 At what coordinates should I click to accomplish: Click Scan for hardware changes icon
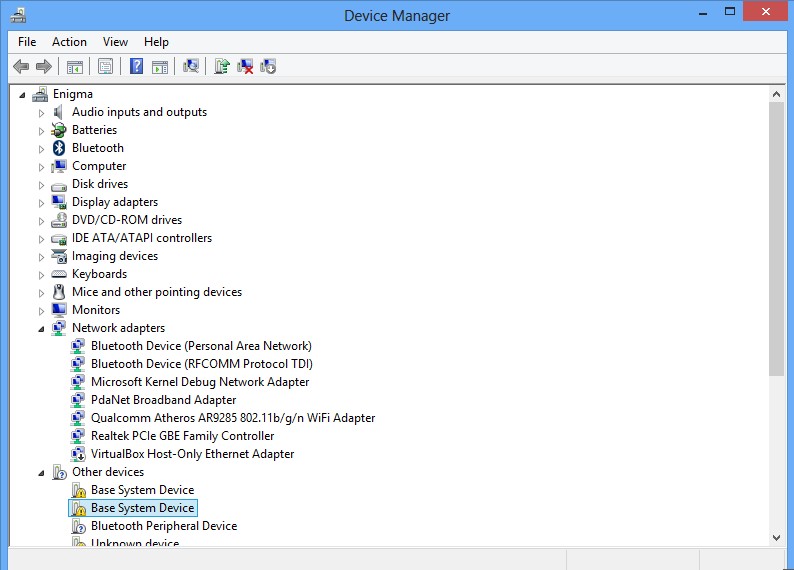(x=191, y=67)
